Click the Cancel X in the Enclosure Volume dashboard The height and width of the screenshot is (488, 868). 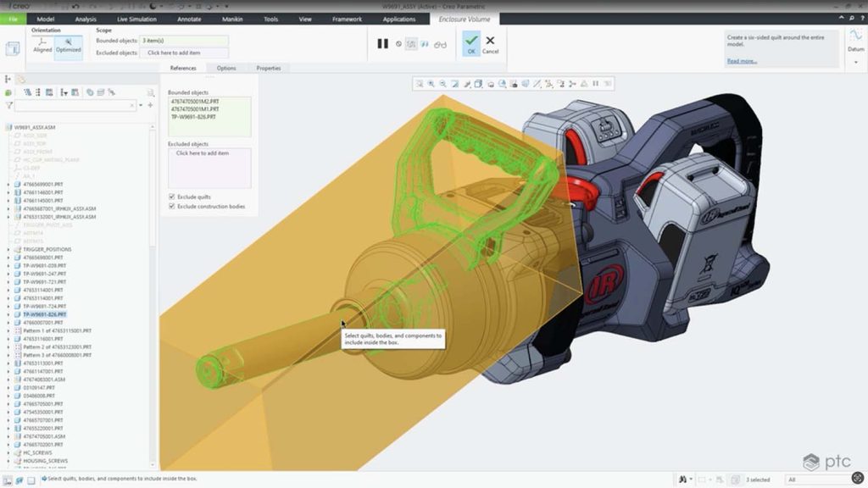pyautogui.click(x=490, y=39)
